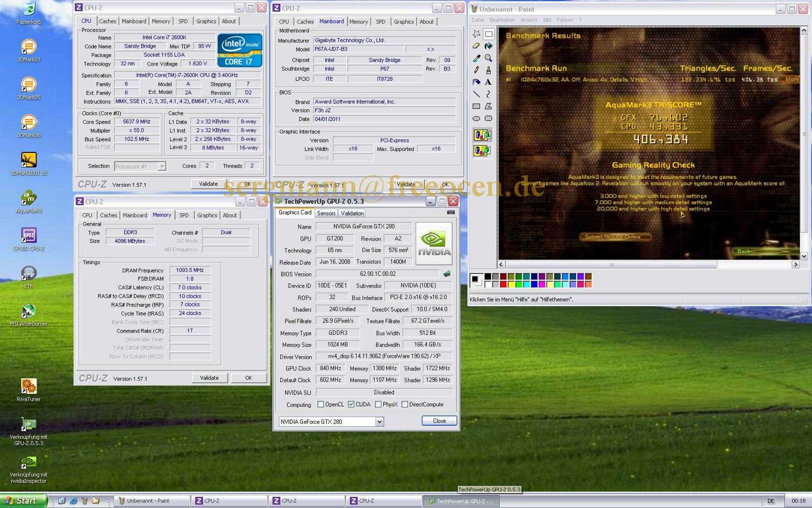Click the GPU-Z screenshot camera icon
This screenshot has height=508, width=812.
(451, 212)
